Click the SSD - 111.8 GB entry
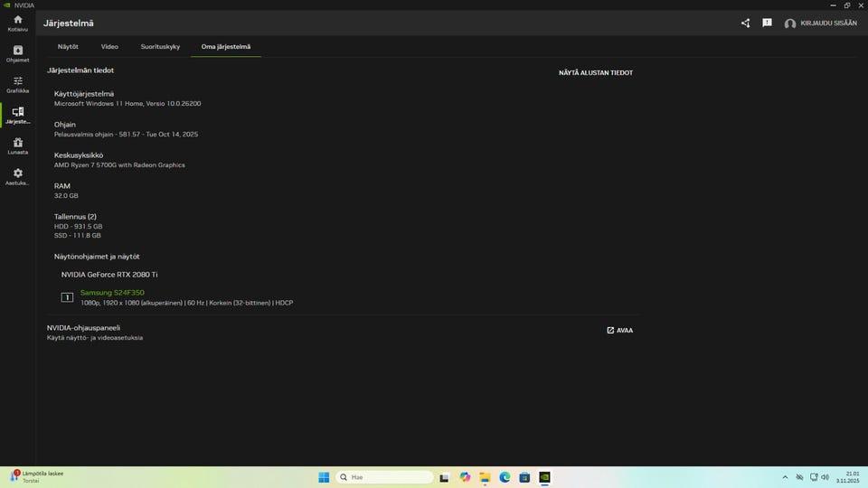This screenshot has height=488, width=868. point(78,235)
